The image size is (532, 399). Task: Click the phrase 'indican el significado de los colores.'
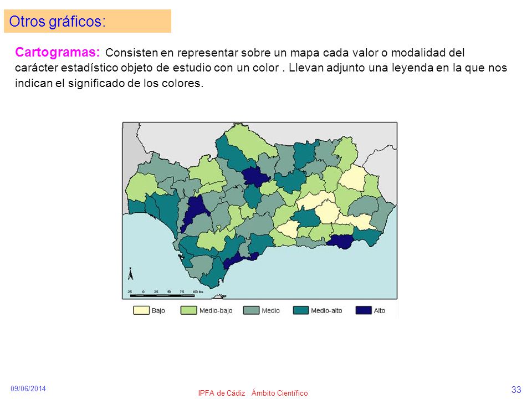pyautogui.click(x=109, y=83)
